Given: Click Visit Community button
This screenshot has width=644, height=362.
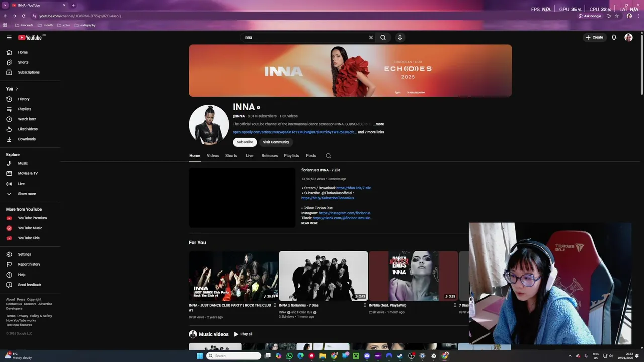Looking at the screenshot, I should tap(276, 142).
